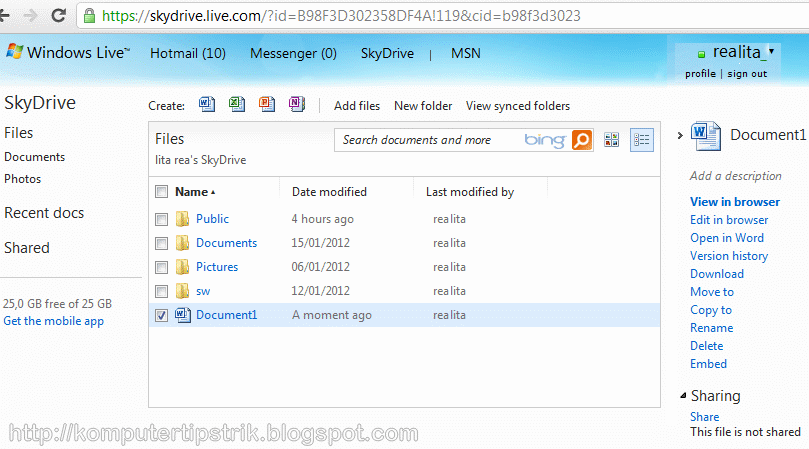809x449 pixels.
Task: Click Get the mobile app link
Action: pos(54,321)
